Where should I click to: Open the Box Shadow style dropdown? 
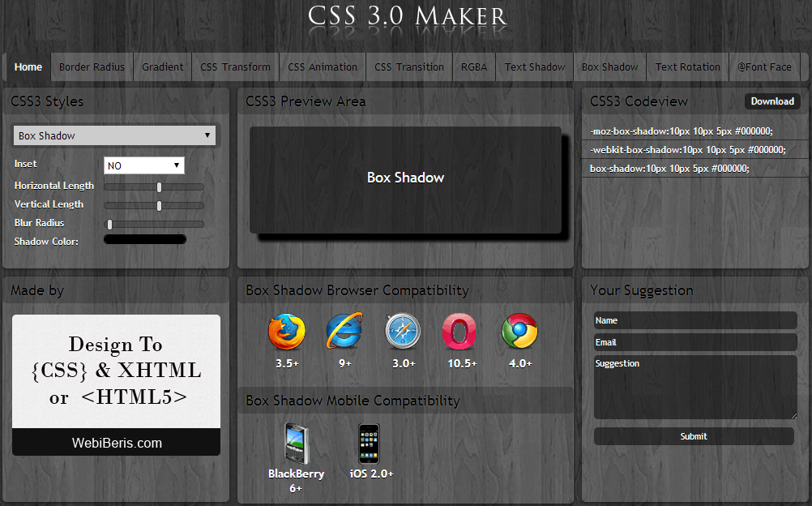coord(114,136)
